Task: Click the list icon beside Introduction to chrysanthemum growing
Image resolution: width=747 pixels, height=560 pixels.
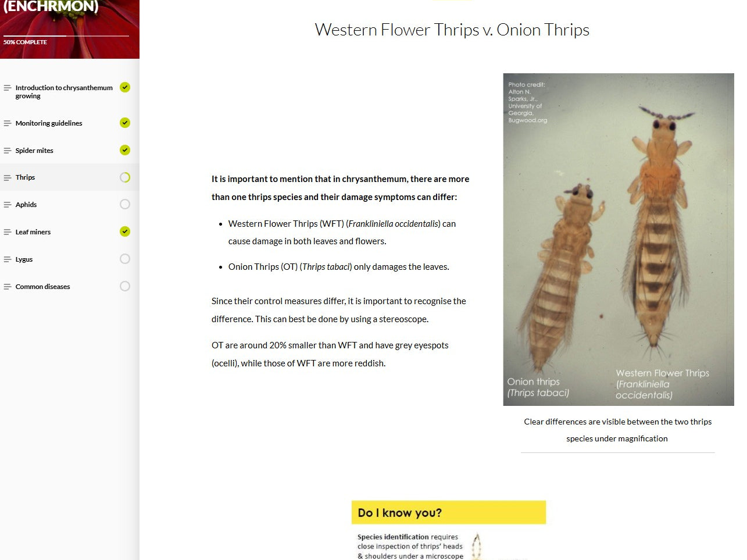Action: (x=7, y=87)
